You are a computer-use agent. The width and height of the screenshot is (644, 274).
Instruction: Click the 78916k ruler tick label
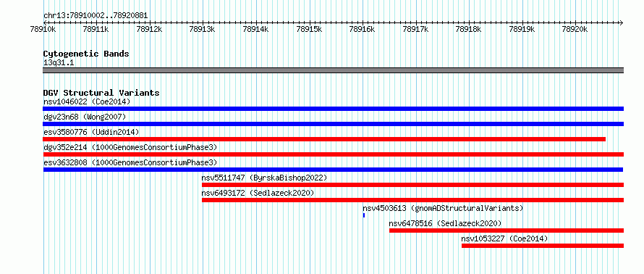(x=363, y=29)
